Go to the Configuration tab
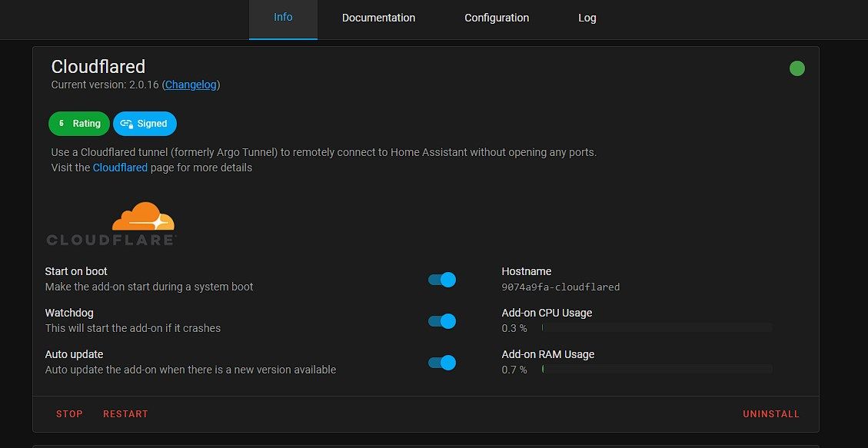 point(497,18)
